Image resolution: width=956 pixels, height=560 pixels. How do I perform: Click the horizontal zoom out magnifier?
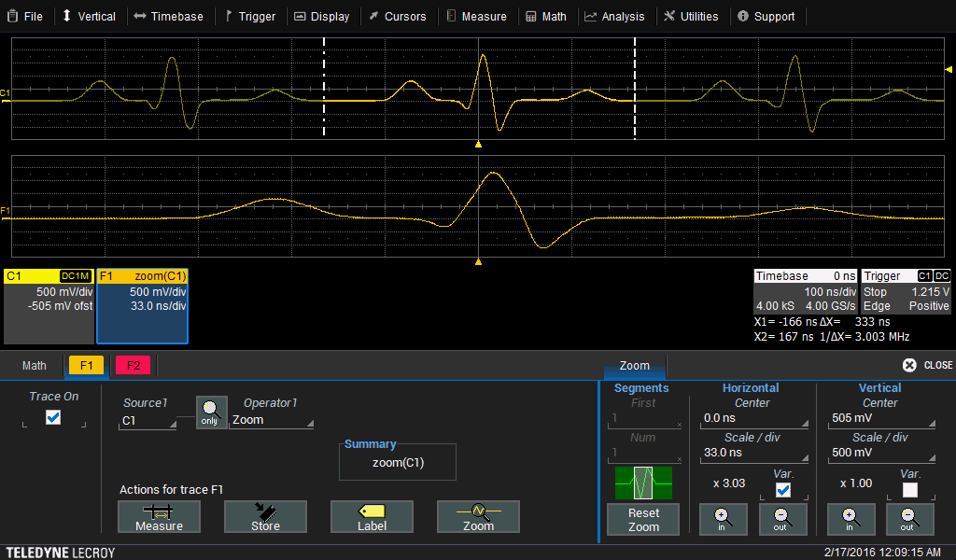click(x=783, y=518)
